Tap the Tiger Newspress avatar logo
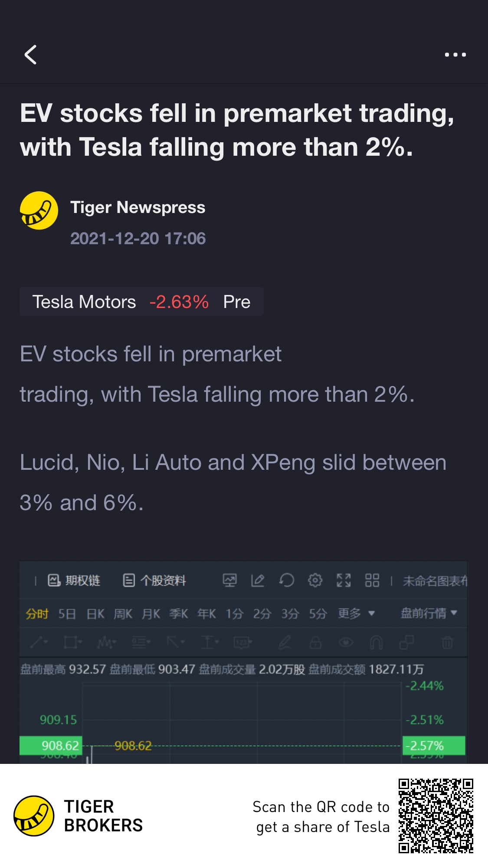 tap(39, 210)
